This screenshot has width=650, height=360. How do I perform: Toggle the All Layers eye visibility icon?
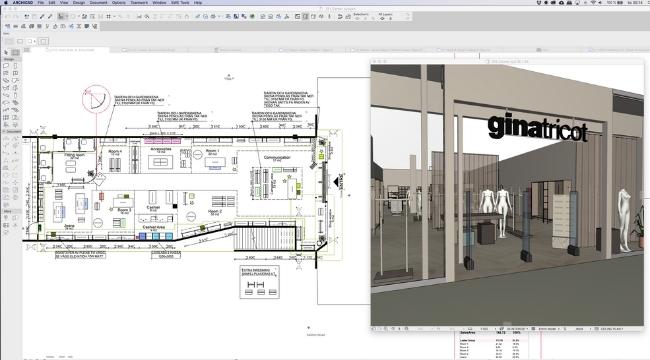click(x=382, y=19)
